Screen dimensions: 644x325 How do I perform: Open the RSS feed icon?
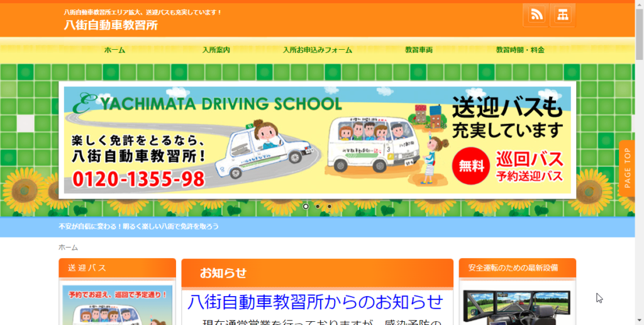536,15
